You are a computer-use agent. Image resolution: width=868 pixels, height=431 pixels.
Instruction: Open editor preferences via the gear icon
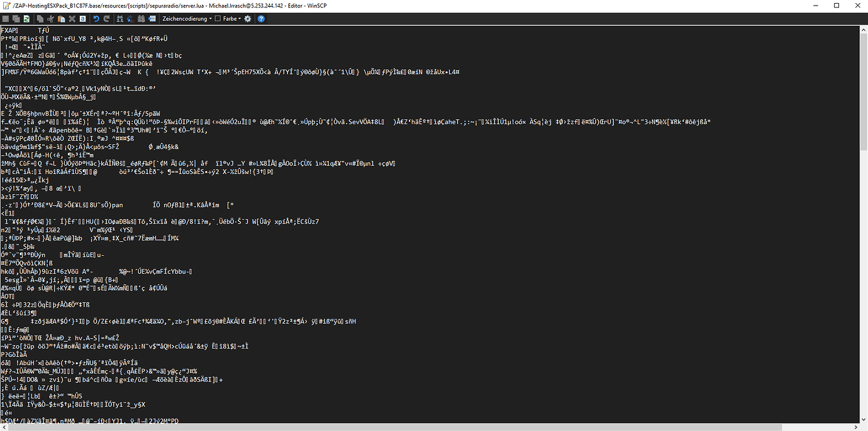click(x=248, y=18)
